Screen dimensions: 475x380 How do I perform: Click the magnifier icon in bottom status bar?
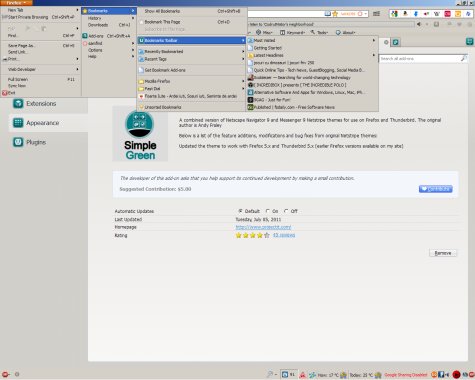(269, 374)
